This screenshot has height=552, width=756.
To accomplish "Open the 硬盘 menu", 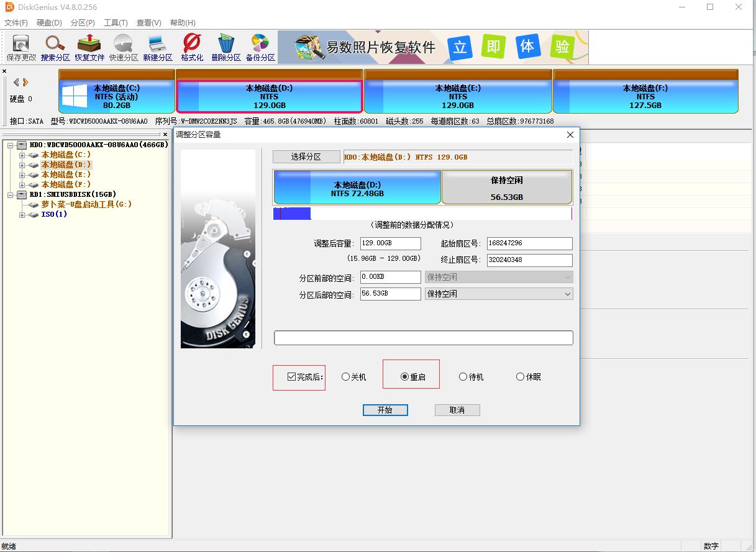I will point(48,22).
